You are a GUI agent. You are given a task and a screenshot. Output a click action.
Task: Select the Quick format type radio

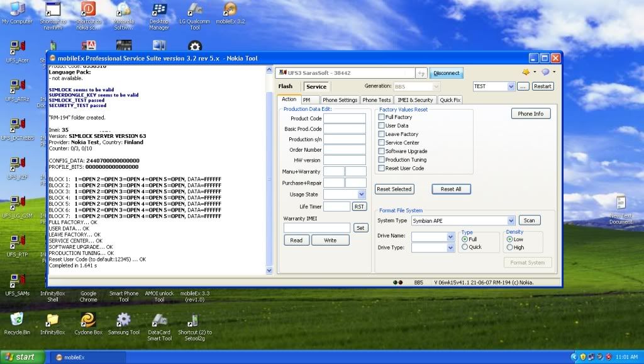465,247
